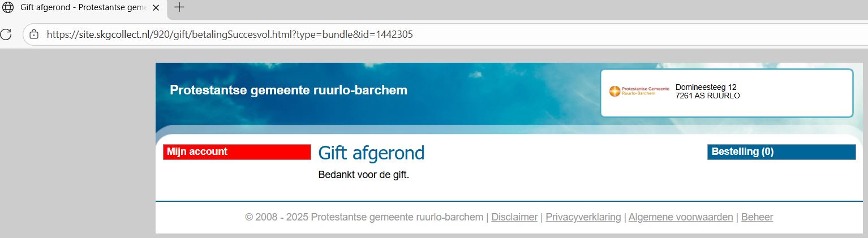The height and width of the screenshot is (238, 868).
Task: Click the globe favicon in the browser tab
Action: 8,8
